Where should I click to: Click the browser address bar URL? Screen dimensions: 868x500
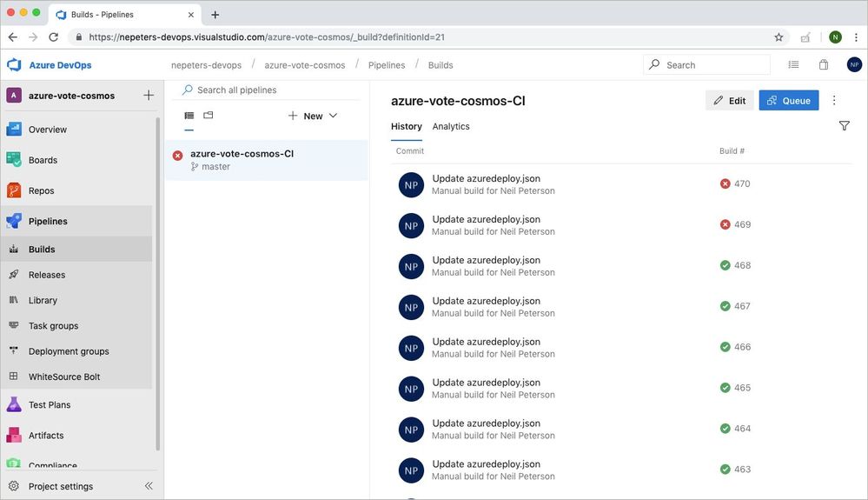click(x=267, y=37)
